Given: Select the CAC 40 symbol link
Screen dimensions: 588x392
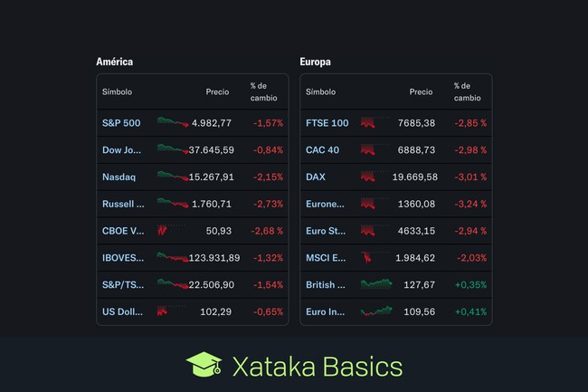Looking at the screenshot, I should click(322, 149).
